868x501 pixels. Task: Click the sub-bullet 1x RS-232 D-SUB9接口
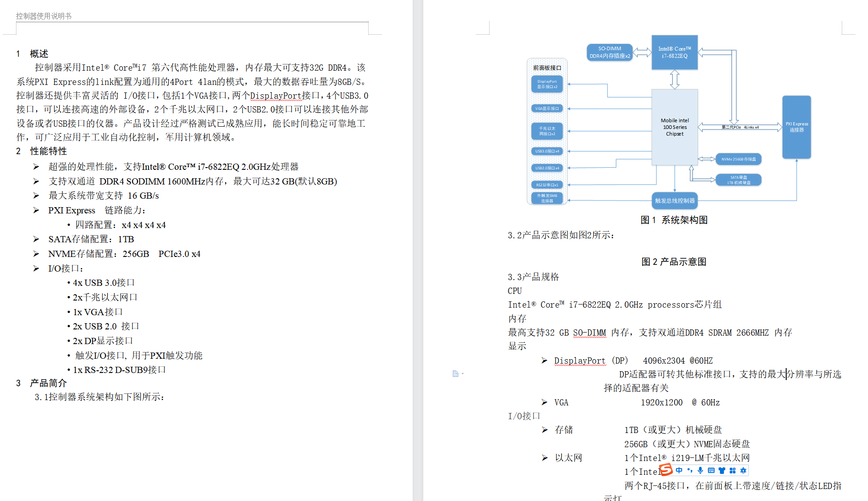pos(119,370)
